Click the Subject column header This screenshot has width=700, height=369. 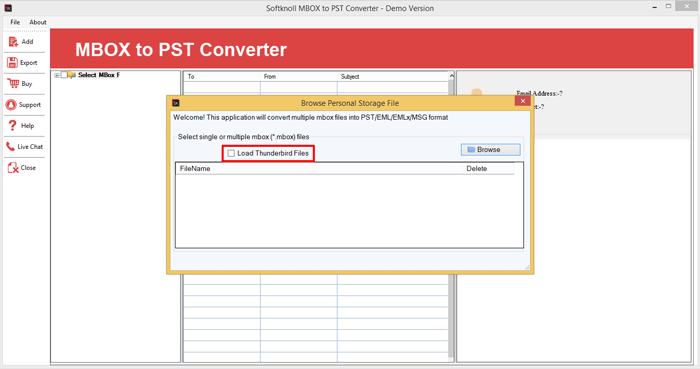[392, 77]
